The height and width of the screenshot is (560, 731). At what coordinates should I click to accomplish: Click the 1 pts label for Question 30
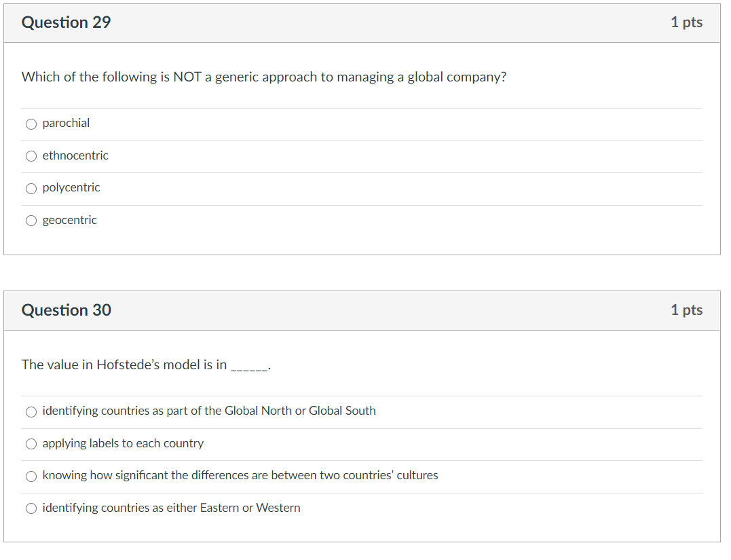[x=686, y=310]
